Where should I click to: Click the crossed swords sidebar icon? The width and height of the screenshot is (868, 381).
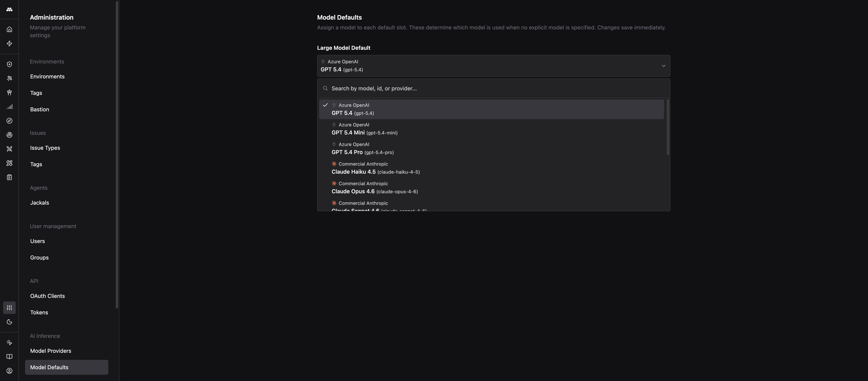click(9, 149)
